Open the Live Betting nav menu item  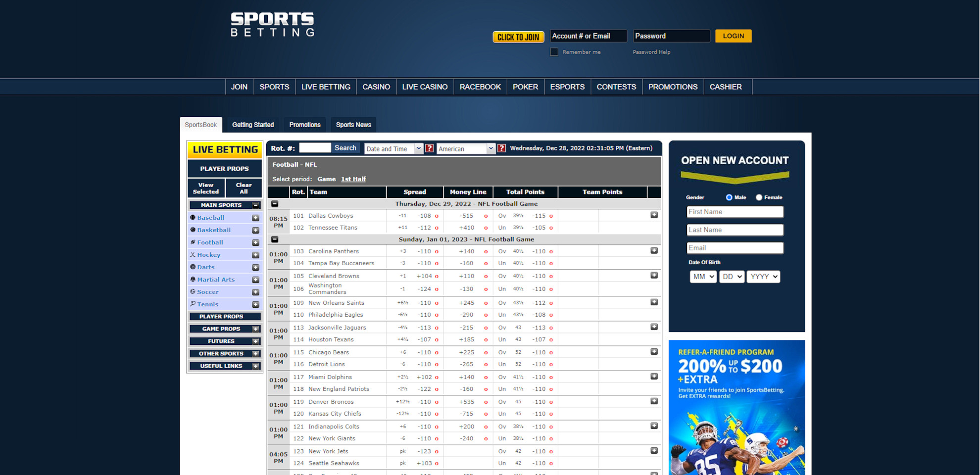point(326,87)
